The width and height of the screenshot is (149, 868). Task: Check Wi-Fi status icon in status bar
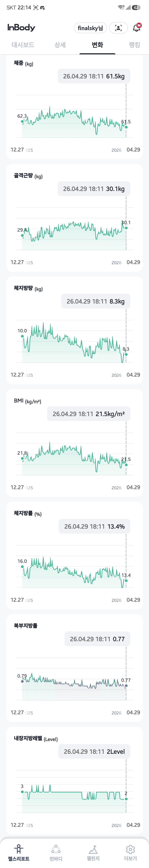pos(121,7)
